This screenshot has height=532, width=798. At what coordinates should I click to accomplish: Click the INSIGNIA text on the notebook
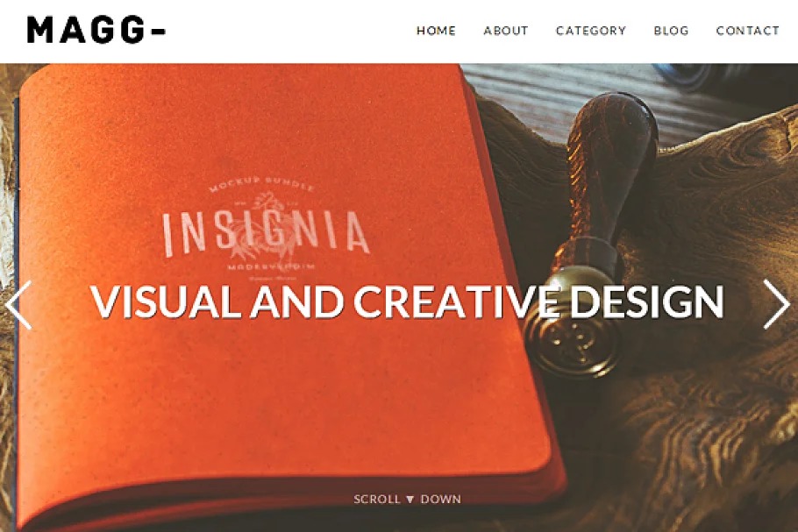tap(266, 233)
